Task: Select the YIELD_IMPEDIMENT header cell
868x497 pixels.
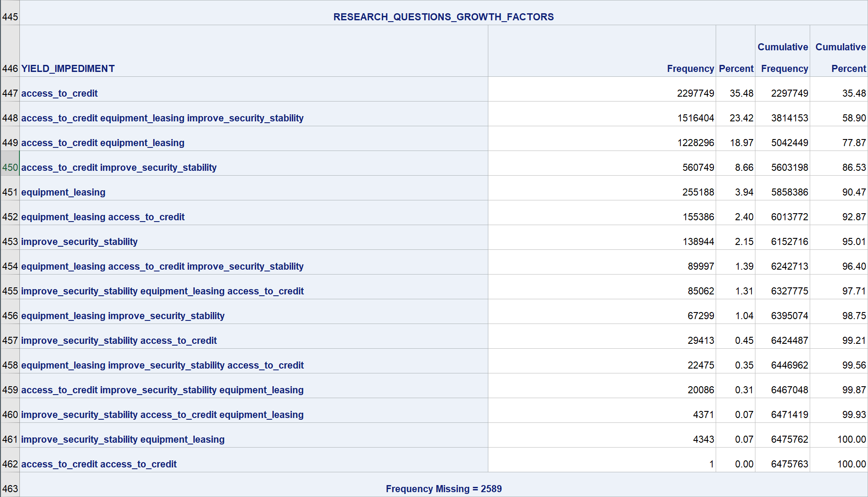Action: [x=68, y=68]
